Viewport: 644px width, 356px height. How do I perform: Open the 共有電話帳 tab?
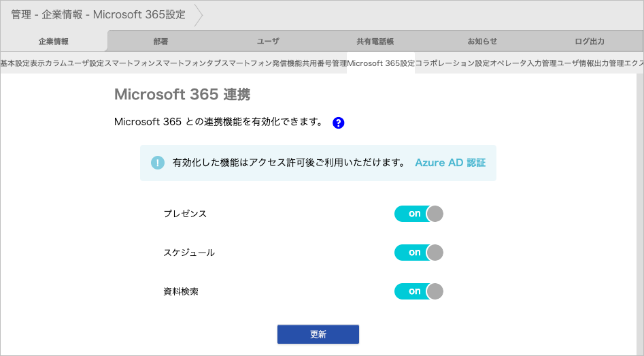coord(375,41)
